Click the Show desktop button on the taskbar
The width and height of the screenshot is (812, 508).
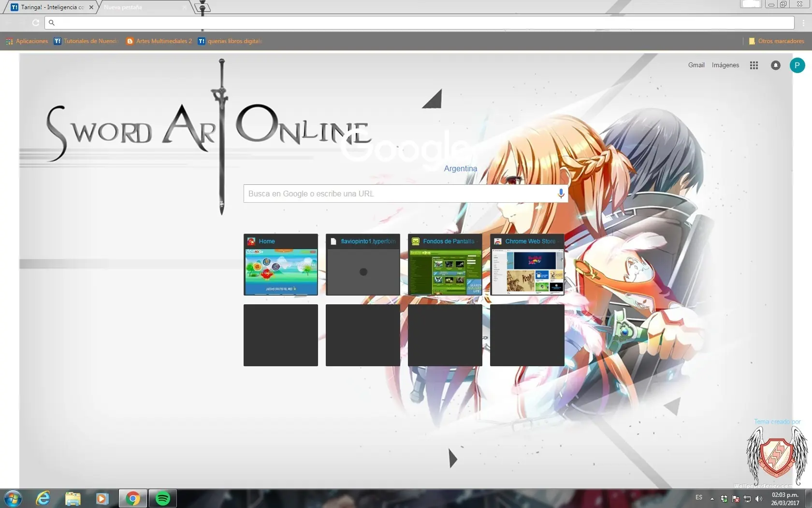click(x=809, y=498)
